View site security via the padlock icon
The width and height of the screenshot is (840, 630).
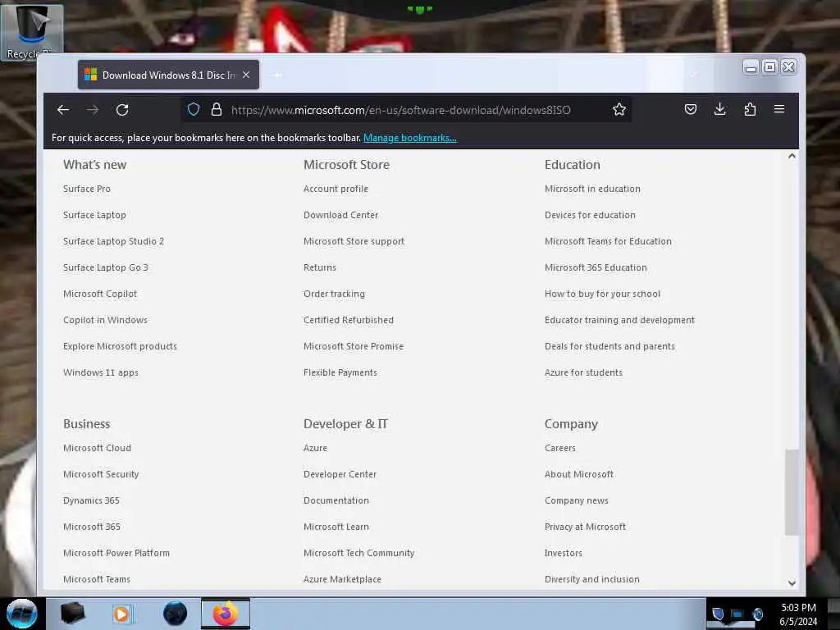pos(217,110)
